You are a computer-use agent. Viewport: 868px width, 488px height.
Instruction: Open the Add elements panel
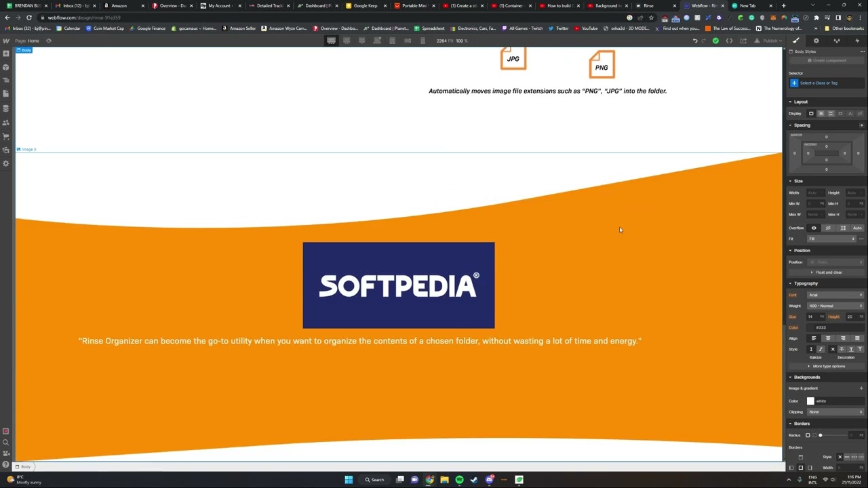pos(6,54)
